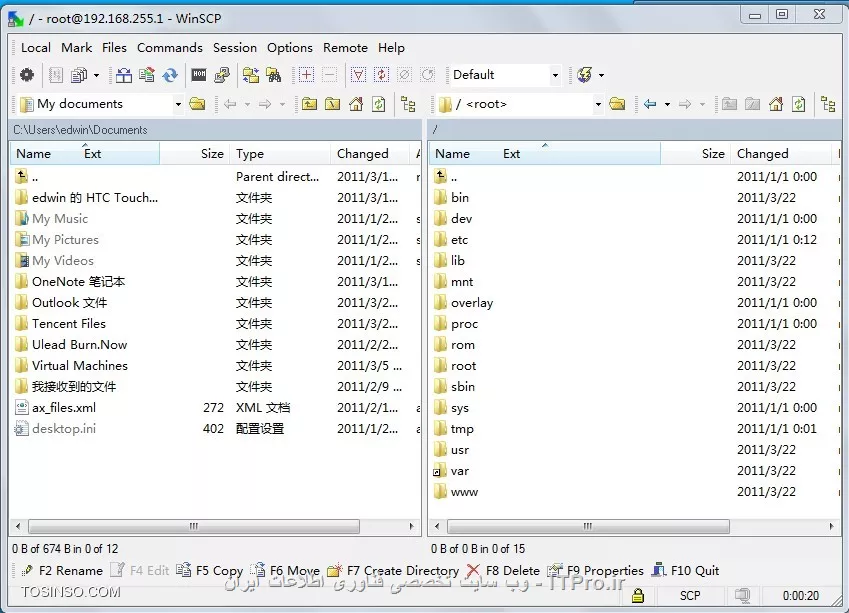This screenshot has height=613, width=849.
Task: Click F6 Move button
Action: pyautogui.click(x=286, y=570)
